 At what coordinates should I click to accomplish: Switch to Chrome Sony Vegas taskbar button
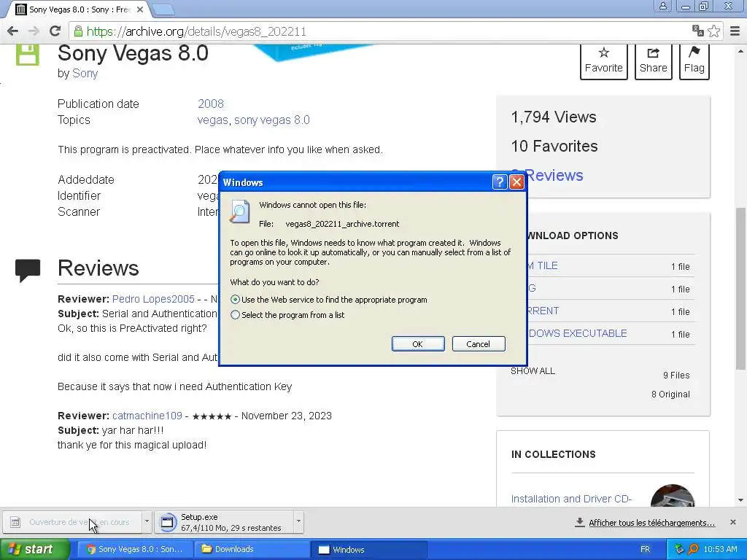(x=135, y=549)
